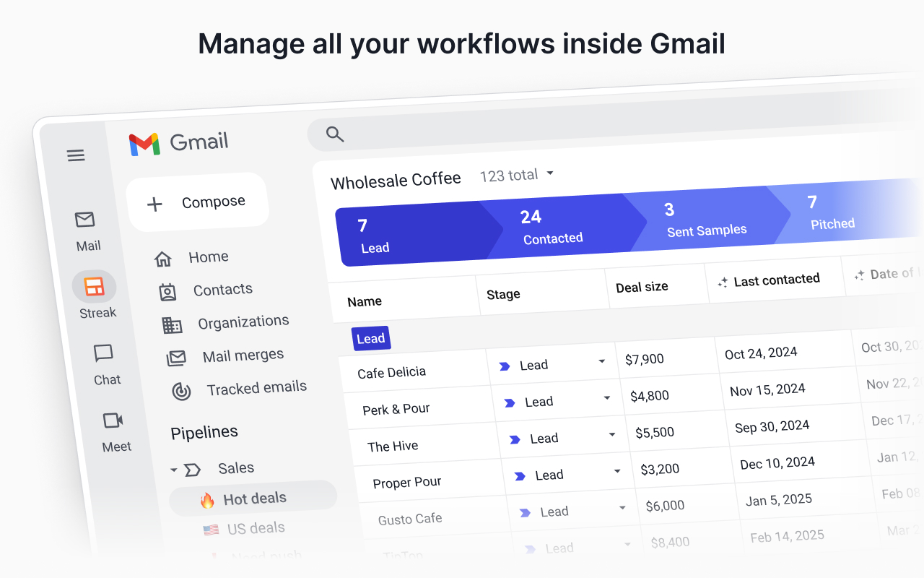
Task: Open the Mail merges section
Action: coord(243,355)
